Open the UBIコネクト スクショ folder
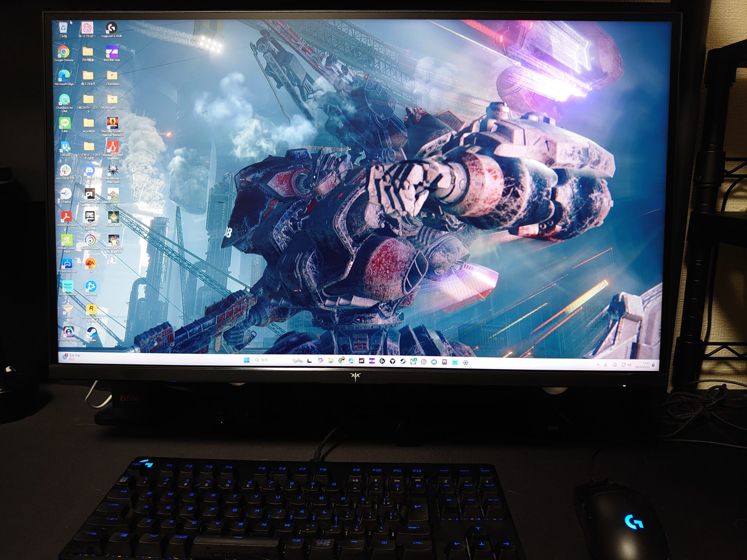747x560 pixels. tap(89, 103)
